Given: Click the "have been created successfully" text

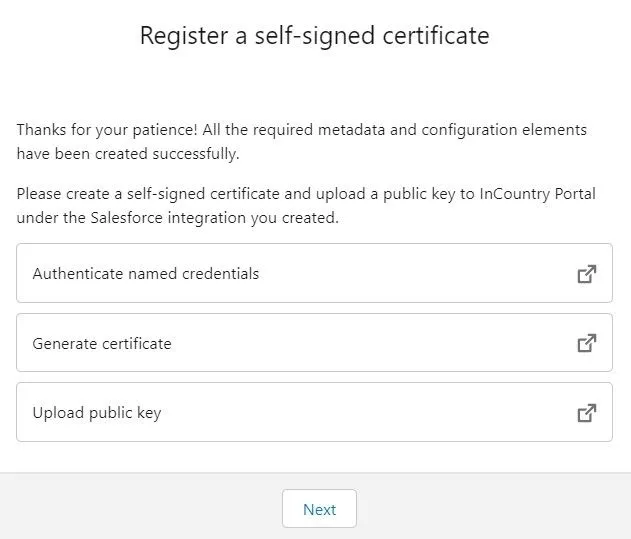Looking at the screenshot, I should pos(129,154).
